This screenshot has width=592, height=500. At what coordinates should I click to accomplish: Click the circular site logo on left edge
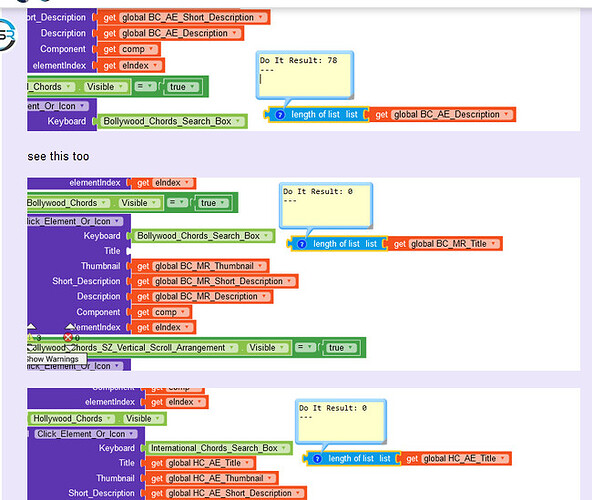coord(8,35)
